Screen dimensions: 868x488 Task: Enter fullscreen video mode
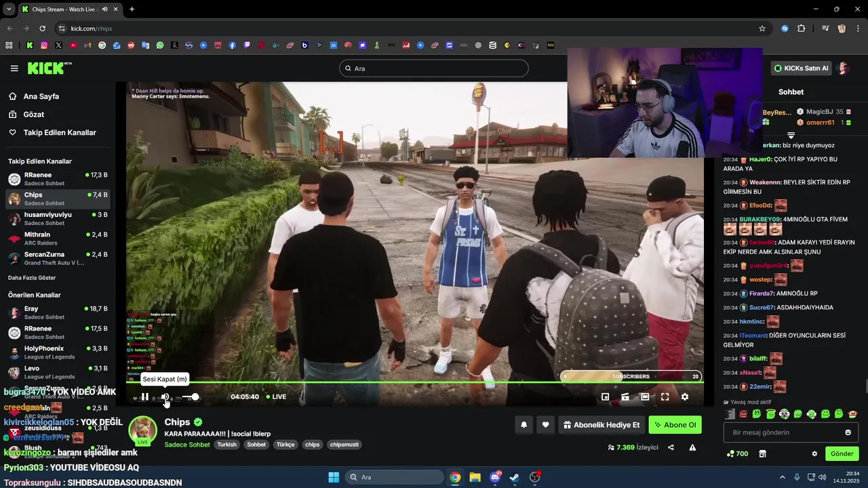pyautogui.click(x=665, y=397)
